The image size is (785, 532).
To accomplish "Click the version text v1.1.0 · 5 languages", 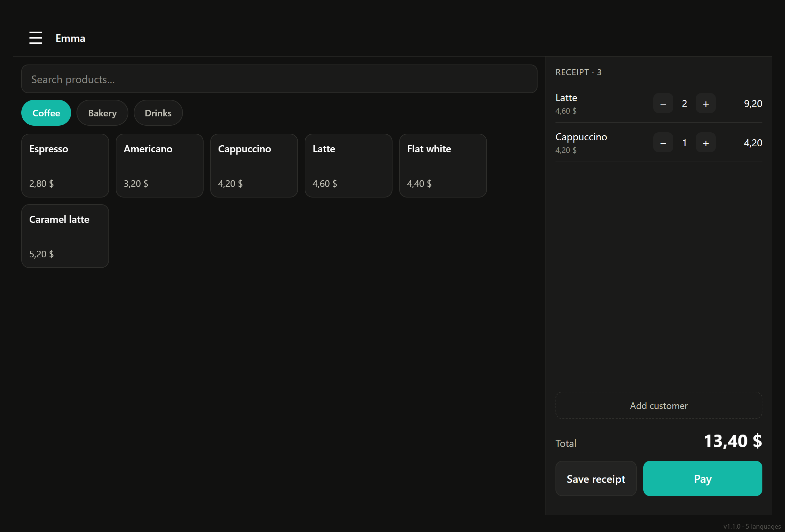I will point(752,526).
